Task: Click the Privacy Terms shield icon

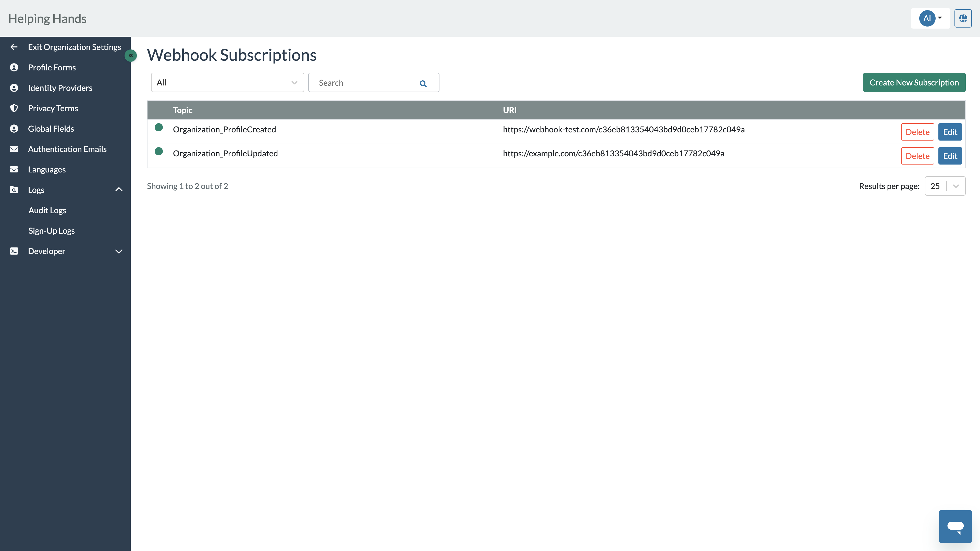Action: tap(14, 108)
